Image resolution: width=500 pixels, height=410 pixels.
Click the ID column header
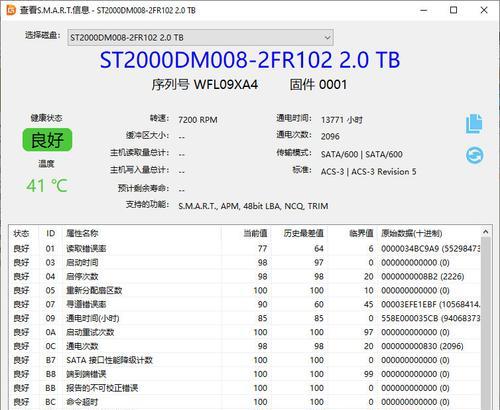51,233
